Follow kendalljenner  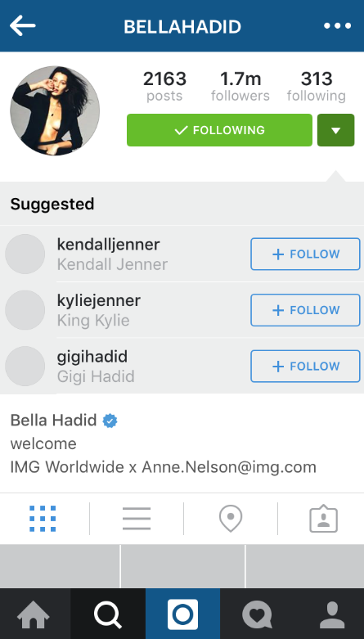click(305, 254)
